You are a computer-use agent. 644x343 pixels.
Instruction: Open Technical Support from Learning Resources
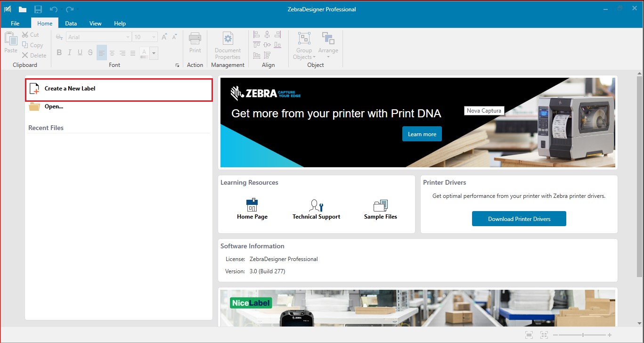click(x=316, y=206)
